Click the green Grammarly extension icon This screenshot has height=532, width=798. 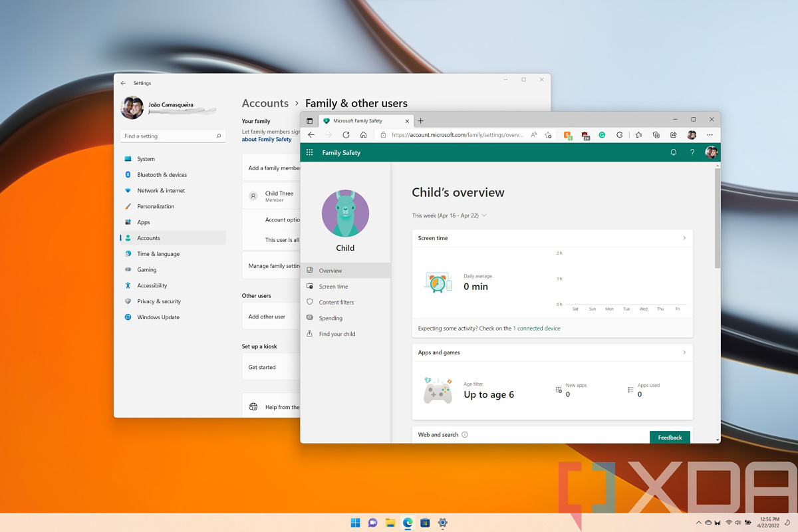(602, 134)
